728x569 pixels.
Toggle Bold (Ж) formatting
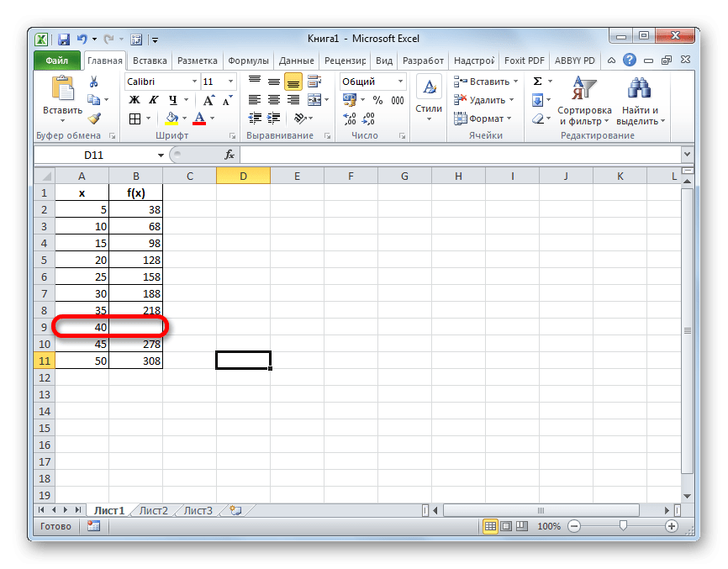[135, 100]
